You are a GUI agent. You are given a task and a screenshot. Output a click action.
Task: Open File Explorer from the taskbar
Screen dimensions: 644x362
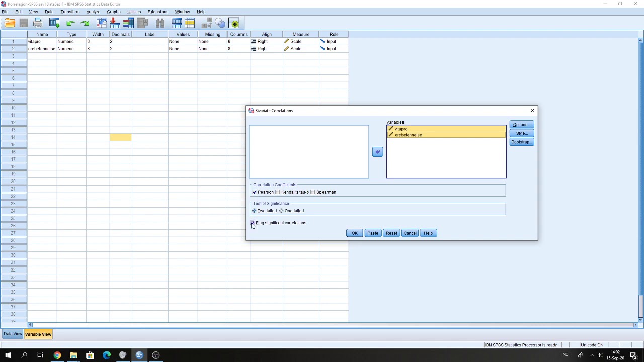(x=73, y=355)
